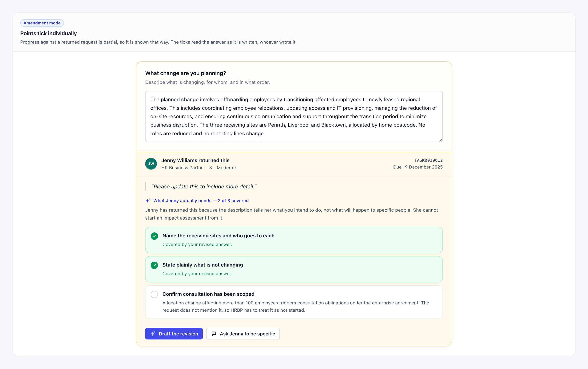Click the sparkle icon beside What Jenny actually needs
The width and height of the screenshot is (588, 369).
148,201
